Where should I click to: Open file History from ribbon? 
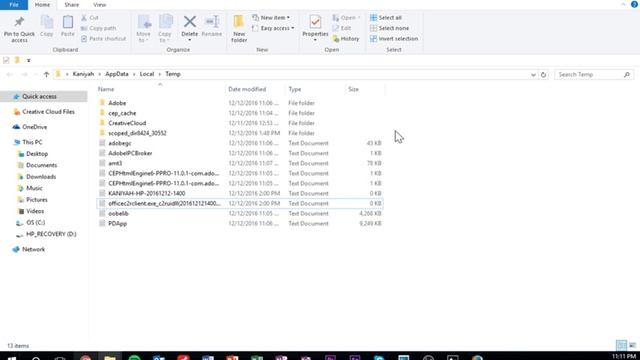click(x=346, y=39)
